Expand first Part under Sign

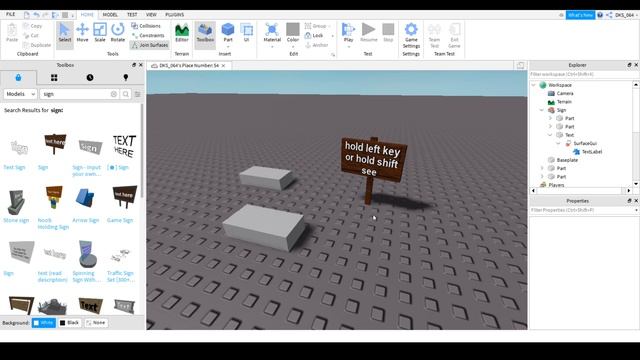[550, 118]
